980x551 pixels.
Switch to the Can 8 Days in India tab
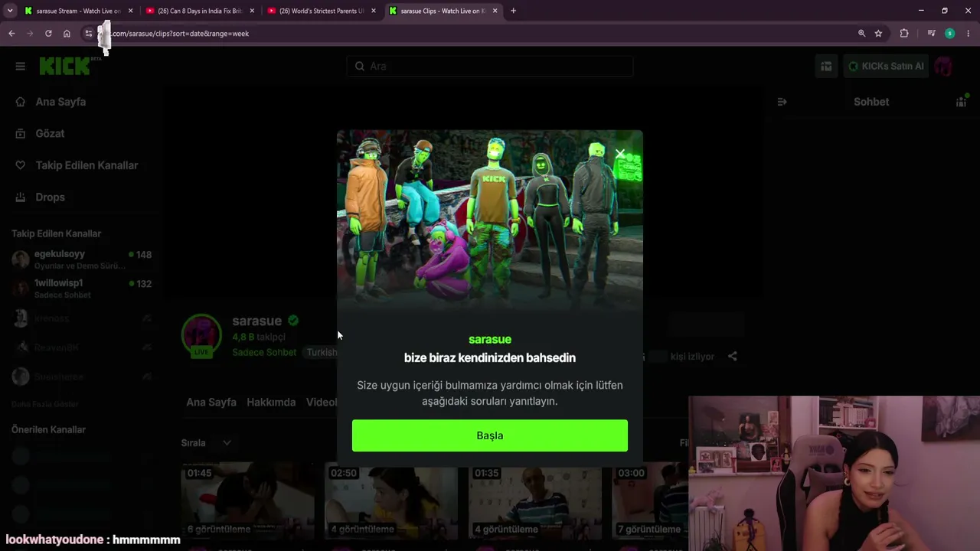pyautogui.click(x=201, y=11)
